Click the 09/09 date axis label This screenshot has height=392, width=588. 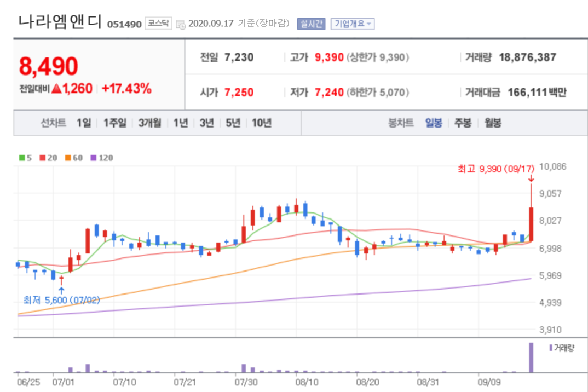(x=489, y=382)
